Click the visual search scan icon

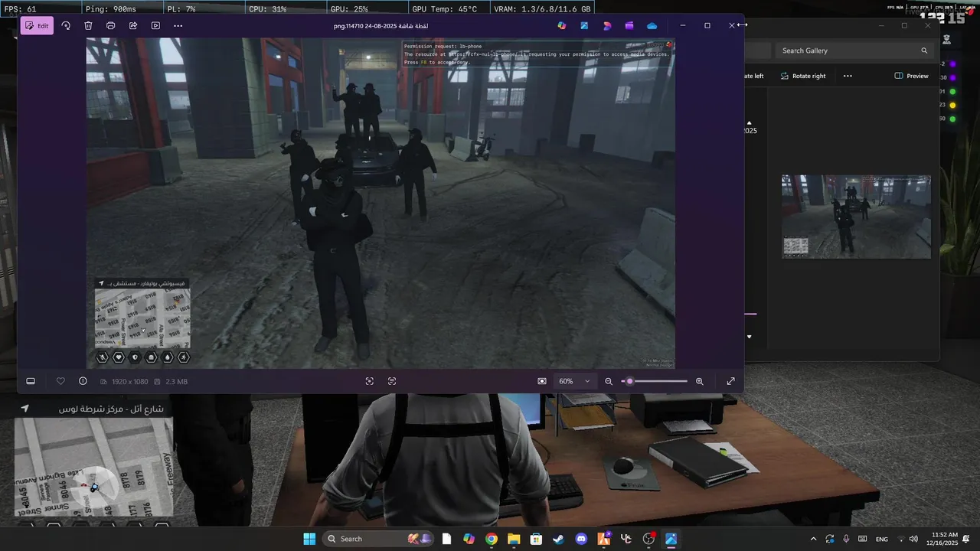coord(370,381)
